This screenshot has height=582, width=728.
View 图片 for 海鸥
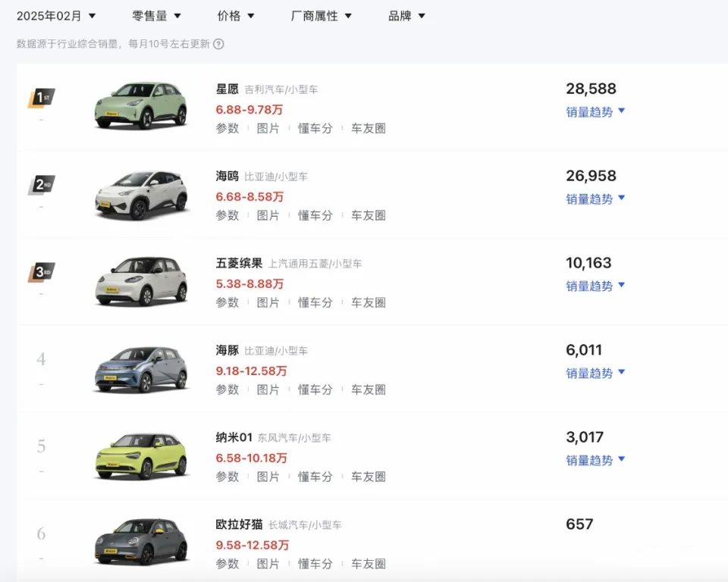tap(268, 216)
